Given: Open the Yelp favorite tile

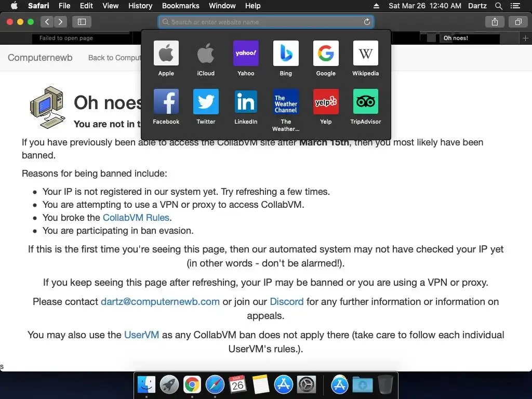Looking at the screenshot, I should [326, 101].
